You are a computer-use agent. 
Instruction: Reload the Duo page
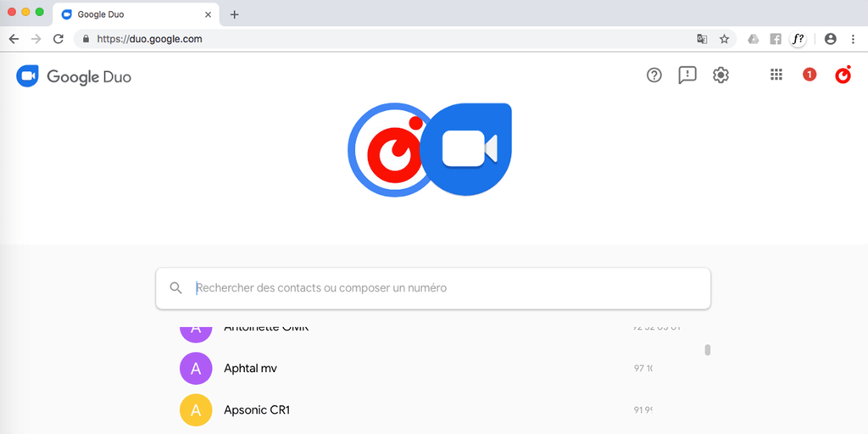coord(58,39)
